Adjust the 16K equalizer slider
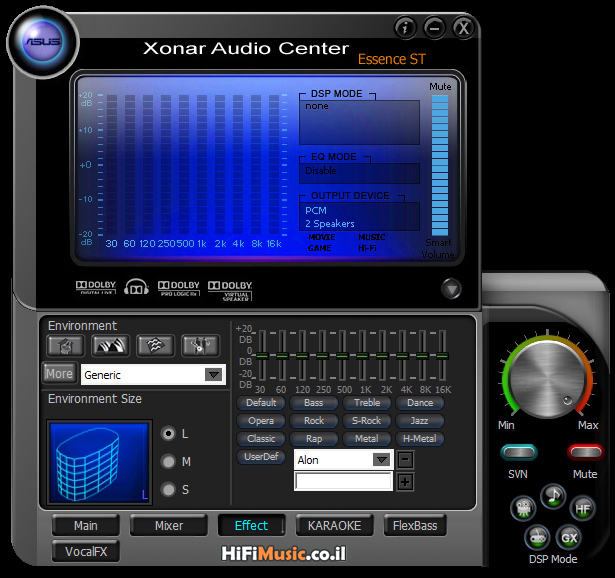Image resolution: width=615 pixels, height=578 pixels. 442,355
